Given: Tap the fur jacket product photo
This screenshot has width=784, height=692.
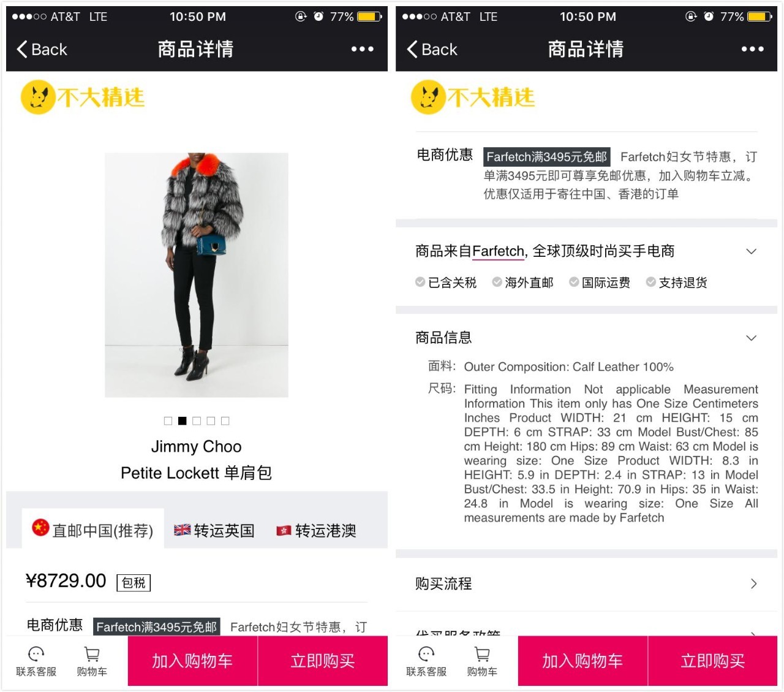Looking at the screenshot, I should 197,275.
